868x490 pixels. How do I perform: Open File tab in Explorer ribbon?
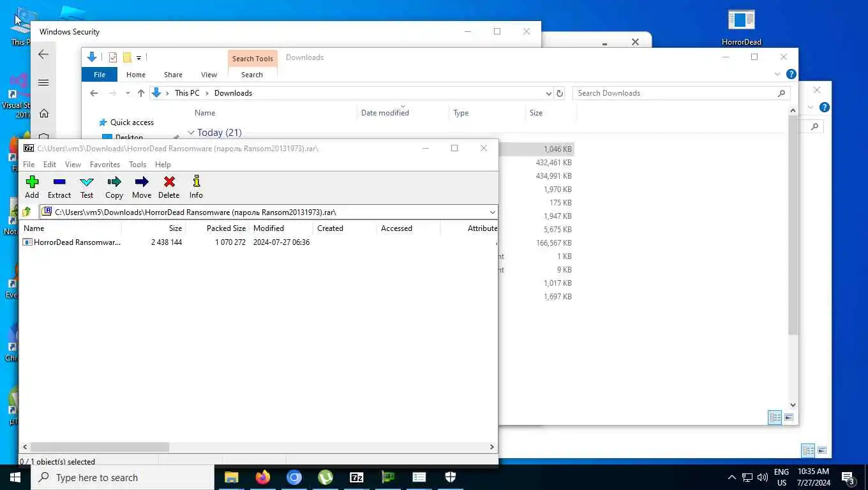(100, 75)
